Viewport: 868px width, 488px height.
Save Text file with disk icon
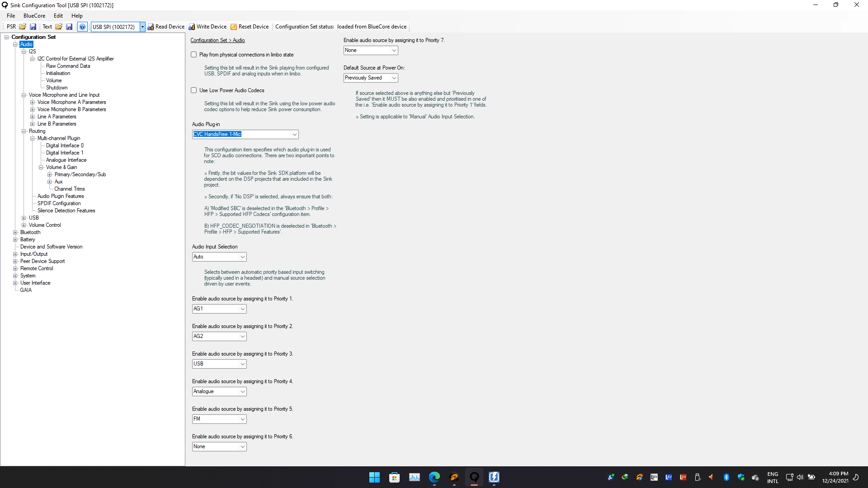pyautogui.click(x=69, y=27)
